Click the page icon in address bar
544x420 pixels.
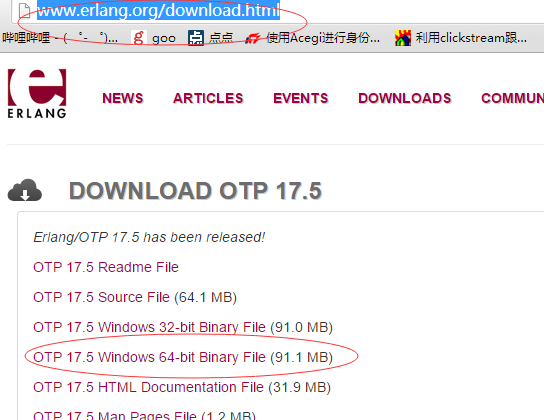click(x=25, y=10)
